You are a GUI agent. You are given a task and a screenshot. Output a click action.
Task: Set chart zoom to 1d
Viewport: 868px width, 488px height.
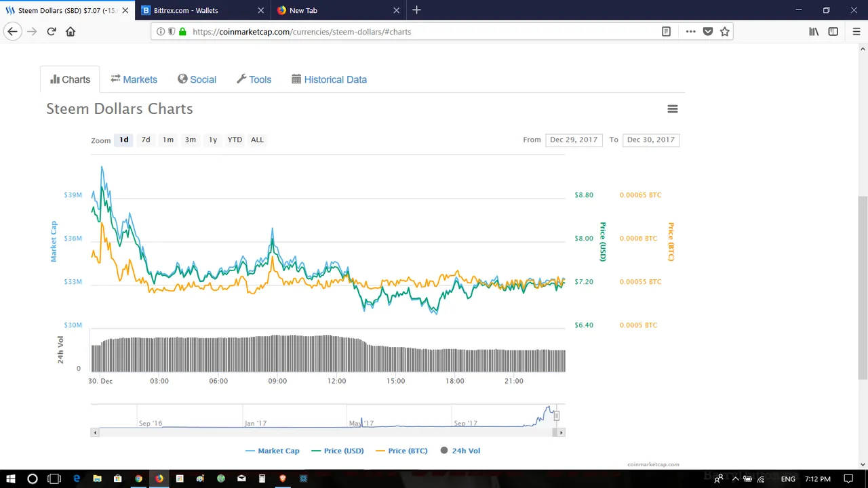tap(124, 140)
